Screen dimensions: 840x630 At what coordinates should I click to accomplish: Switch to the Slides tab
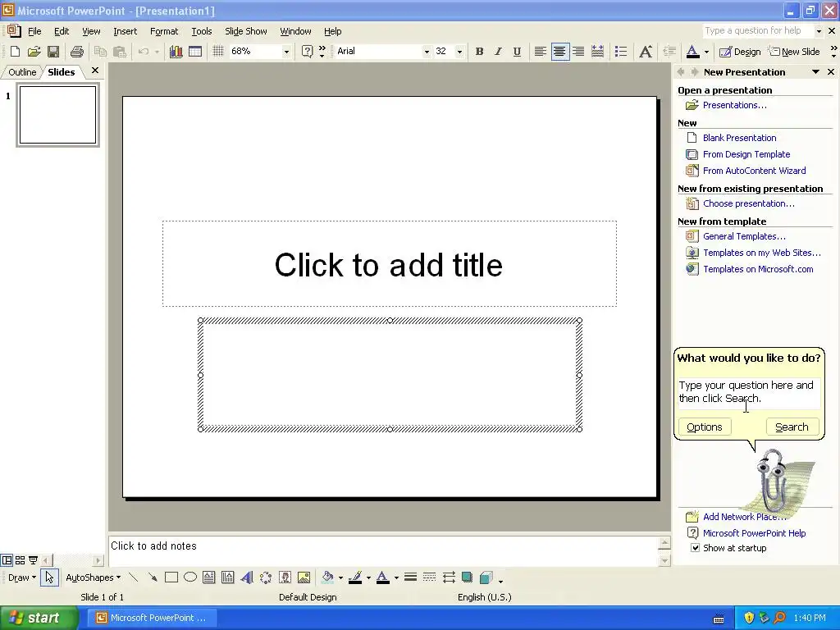[x=61, y=72]
